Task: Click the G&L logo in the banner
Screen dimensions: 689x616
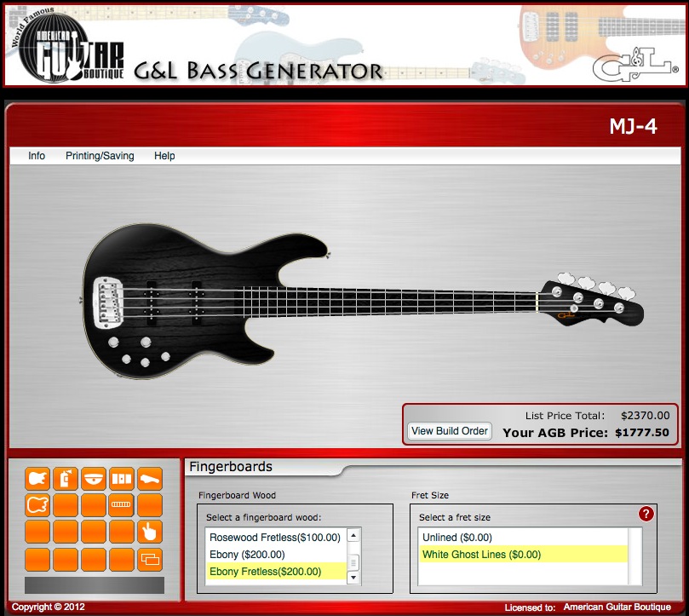Action: [635, 64]
